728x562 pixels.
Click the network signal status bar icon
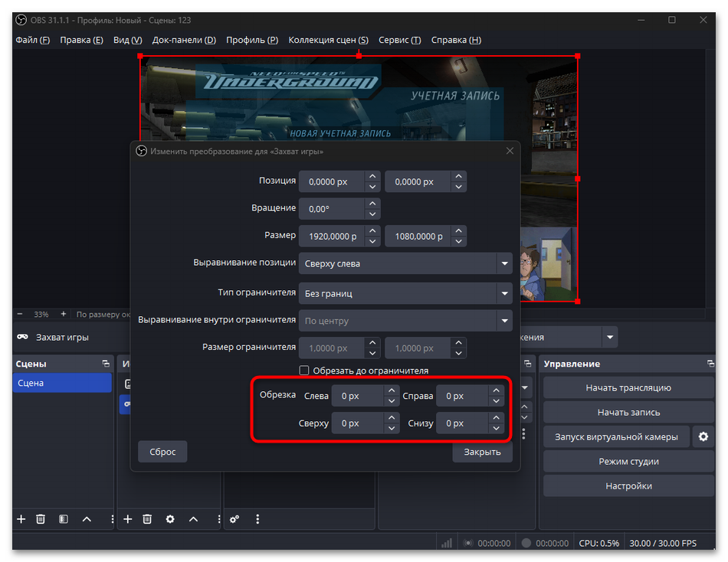[447, 543]
